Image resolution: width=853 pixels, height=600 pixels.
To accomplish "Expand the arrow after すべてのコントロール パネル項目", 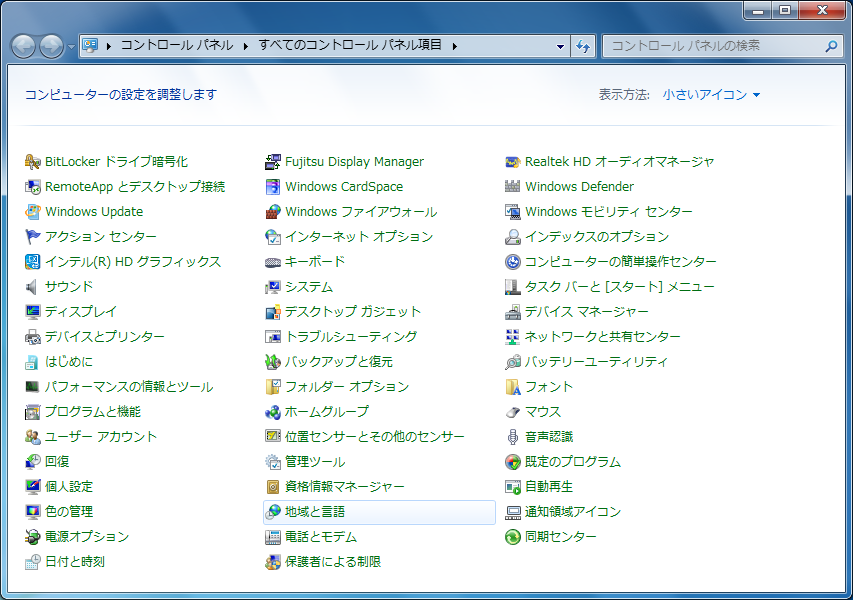I will pyautogui.click(x=454, y=46).
